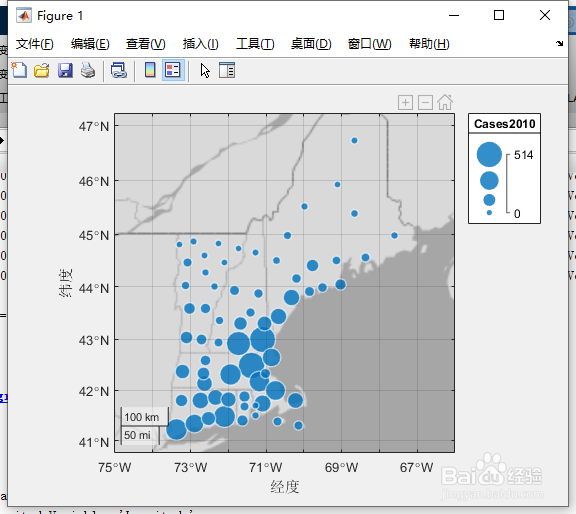Open the 插入(I) menu
This screenshot has width=576, height=514.
click(201, 44)
